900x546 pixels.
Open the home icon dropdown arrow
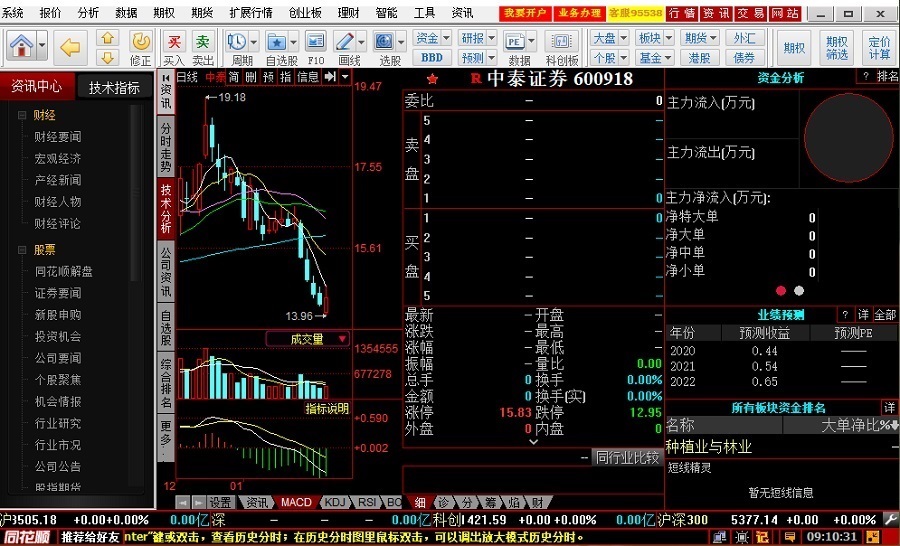click(x=42, y=44)
